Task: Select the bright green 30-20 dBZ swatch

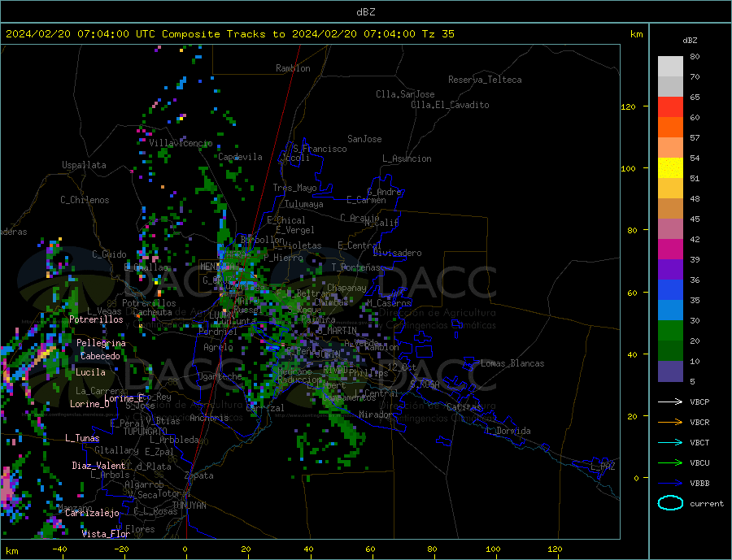Action: (x=671, y=331)
